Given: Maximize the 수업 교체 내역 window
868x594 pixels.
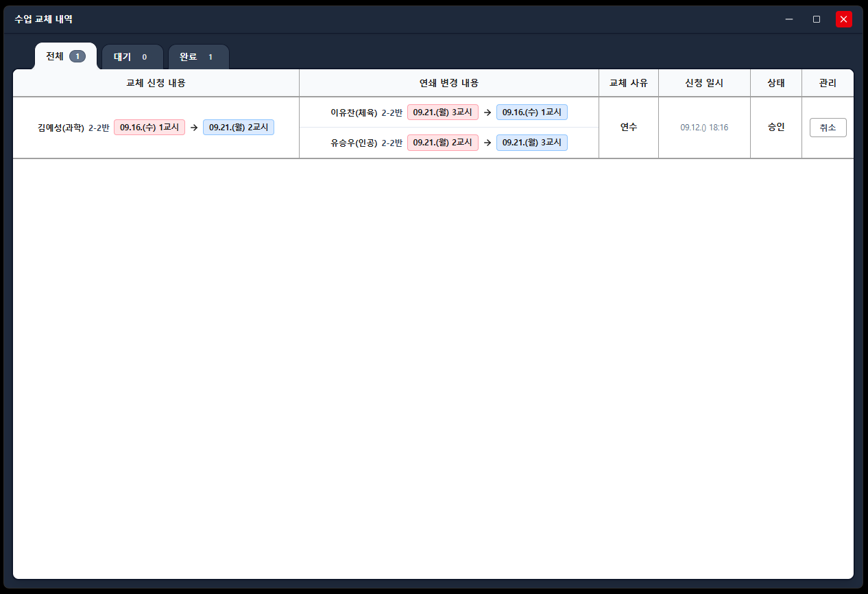Looking at the screenshot, I should pos(817,19).
